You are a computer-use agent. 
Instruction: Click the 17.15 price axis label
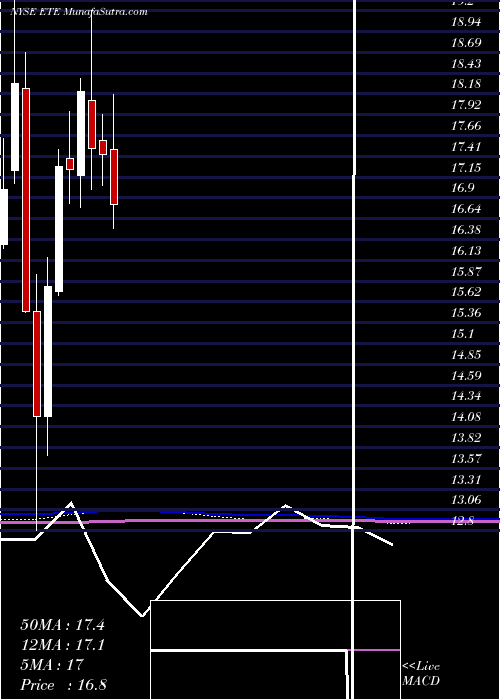(467, 168)
